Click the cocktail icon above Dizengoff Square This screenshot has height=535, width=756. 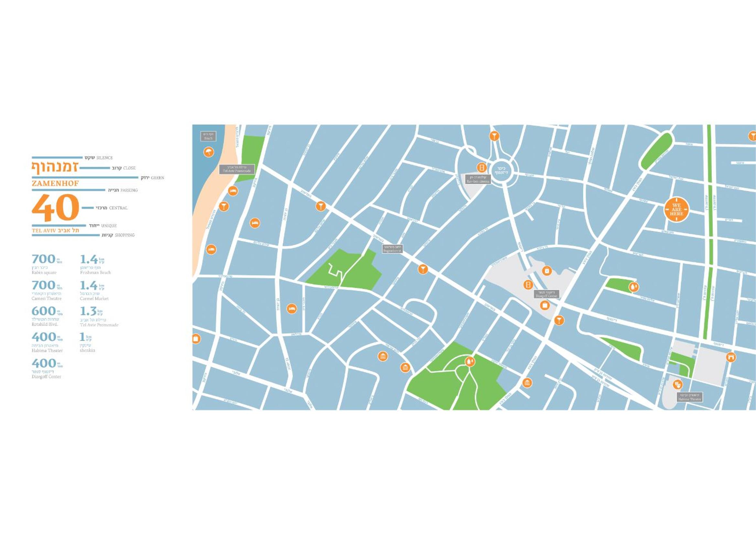(x=494, y=136)
